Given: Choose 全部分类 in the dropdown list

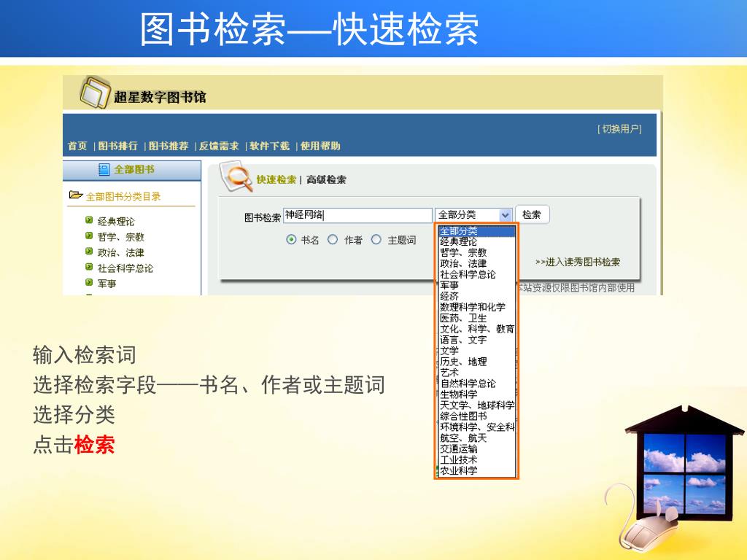Looking at the screenshot, I should tap(476, 231).
